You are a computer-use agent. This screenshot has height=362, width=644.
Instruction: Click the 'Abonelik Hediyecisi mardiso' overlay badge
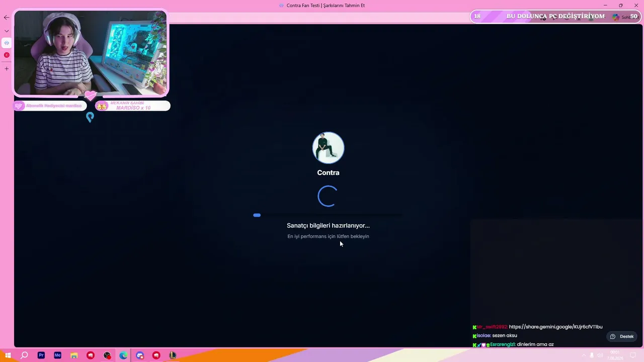(x=50, y=106)
